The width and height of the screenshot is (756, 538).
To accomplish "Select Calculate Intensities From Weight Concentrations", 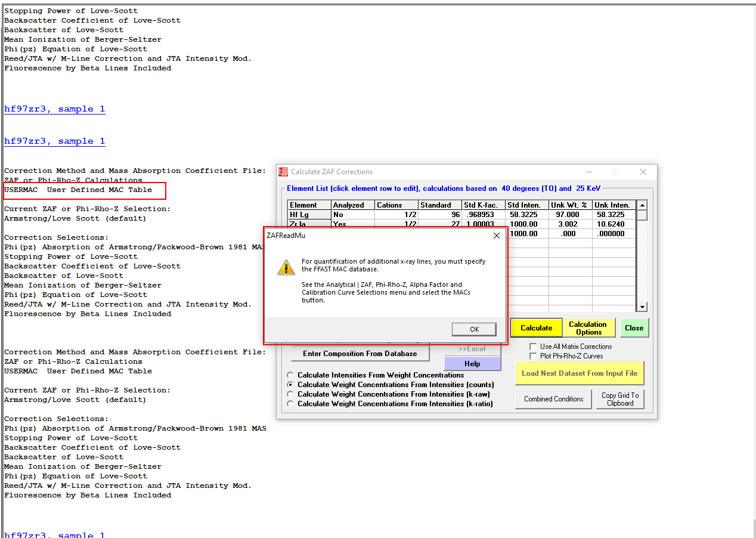I will 290,375.
